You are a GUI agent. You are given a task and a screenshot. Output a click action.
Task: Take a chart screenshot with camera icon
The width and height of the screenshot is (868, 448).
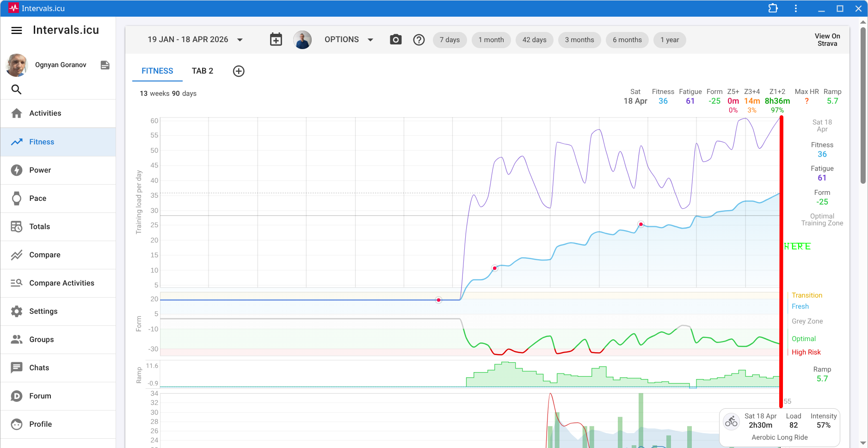pos(395,40)
